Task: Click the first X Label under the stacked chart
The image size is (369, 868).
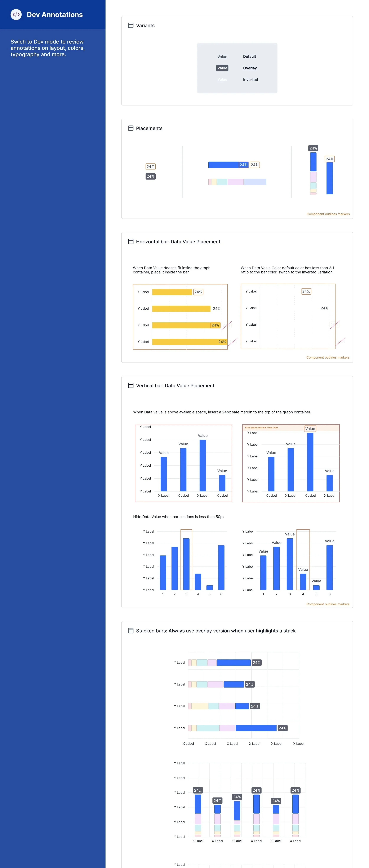Action: 188,743
